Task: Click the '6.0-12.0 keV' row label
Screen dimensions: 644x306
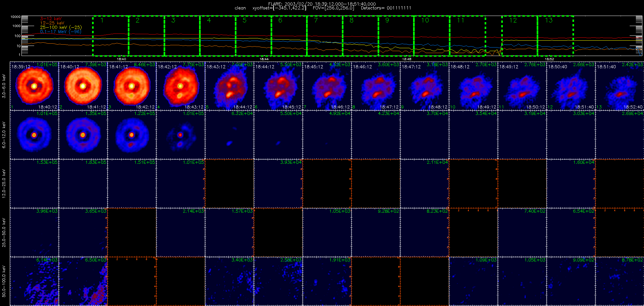Action: pos(4,135)
